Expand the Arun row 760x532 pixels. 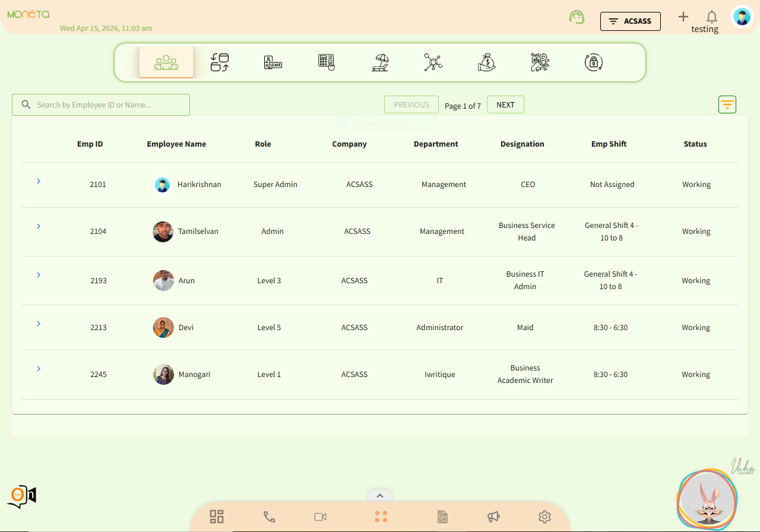point(39,275)
